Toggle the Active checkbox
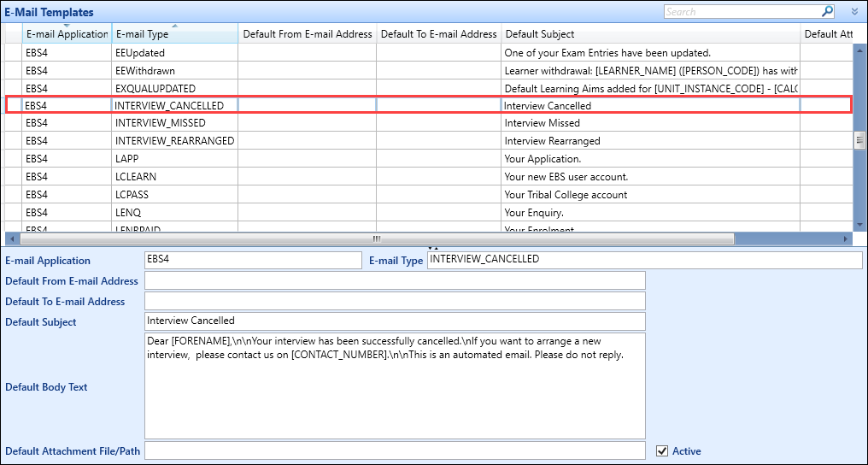The height and width of the screenshot is (465, 868). pos(661,450)
